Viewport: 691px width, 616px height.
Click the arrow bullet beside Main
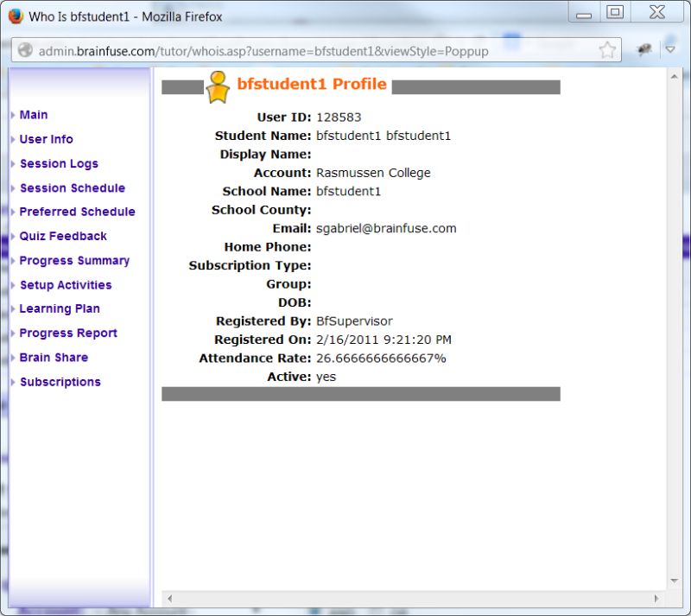click(13, 115)
